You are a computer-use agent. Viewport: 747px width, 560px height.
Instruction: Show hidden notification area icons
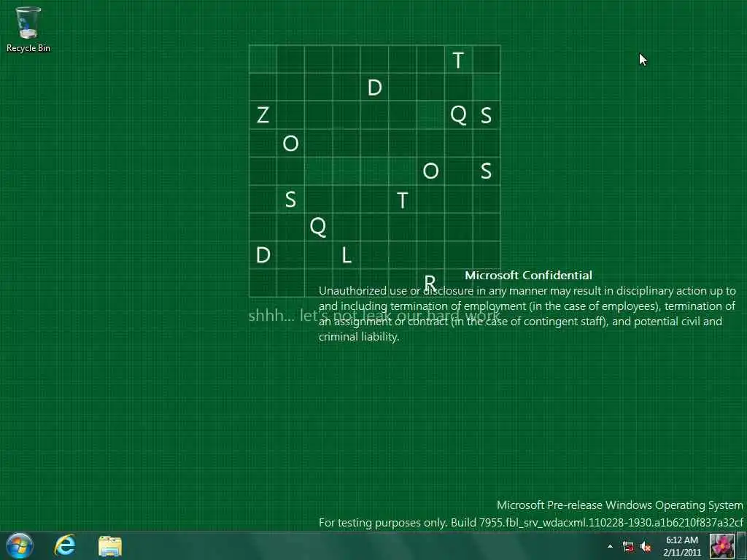(610, 546)
